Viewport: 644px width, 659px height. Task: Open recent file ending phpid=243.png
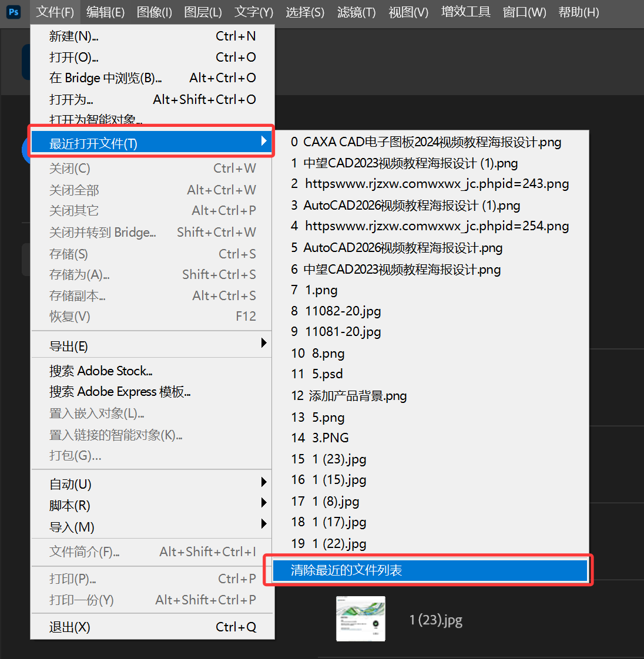pos(431,184)
